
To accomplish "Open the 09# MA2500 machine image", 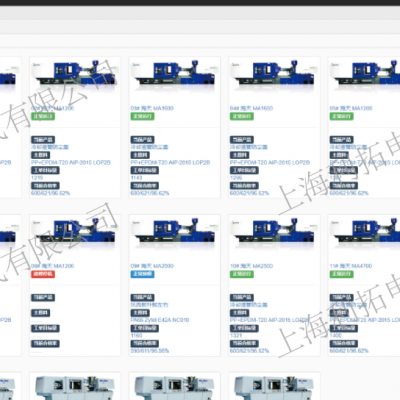I will (174, 233).
